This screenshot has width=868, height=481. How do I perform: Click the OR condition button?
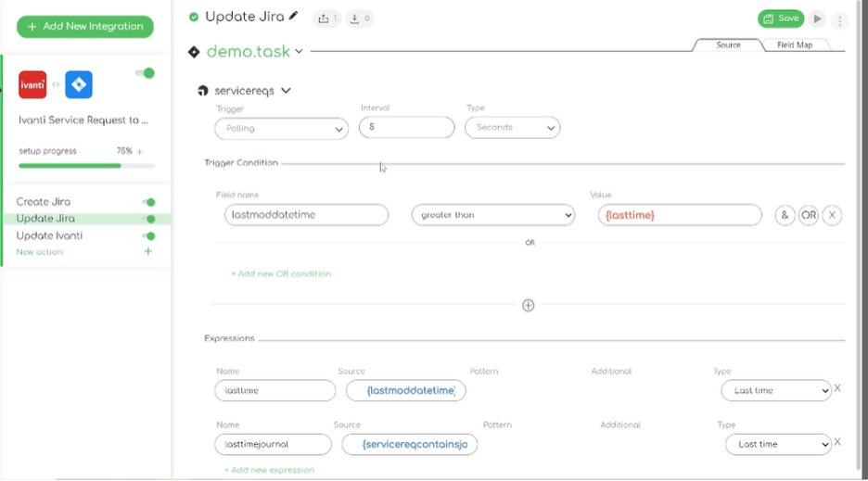[809, 215]
